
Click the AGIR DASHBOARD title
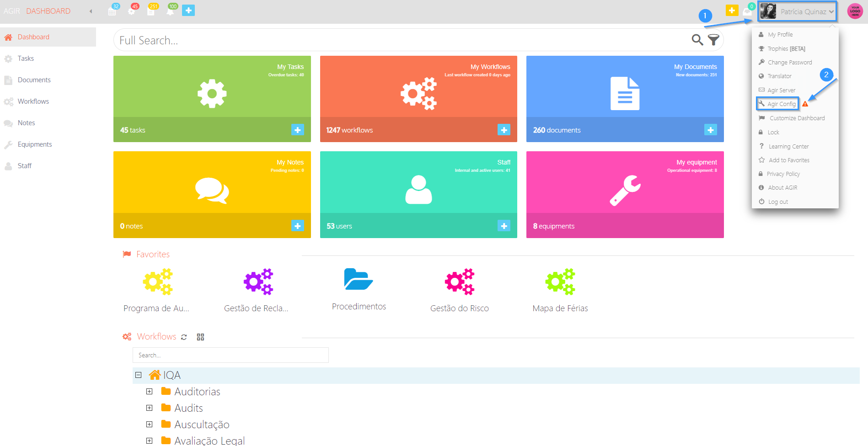[37, 11]
